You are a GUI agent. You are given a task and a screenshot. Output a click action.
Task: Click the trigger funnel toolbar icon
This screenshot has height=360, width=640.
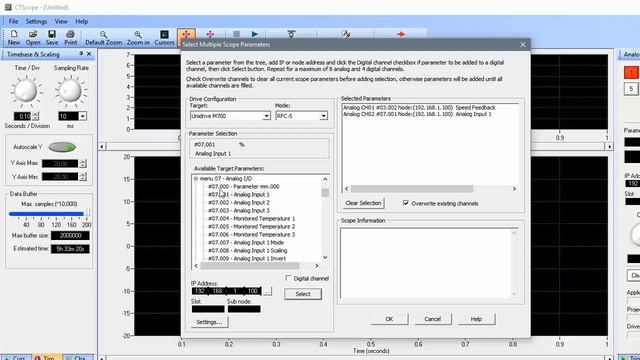(291, 34)
